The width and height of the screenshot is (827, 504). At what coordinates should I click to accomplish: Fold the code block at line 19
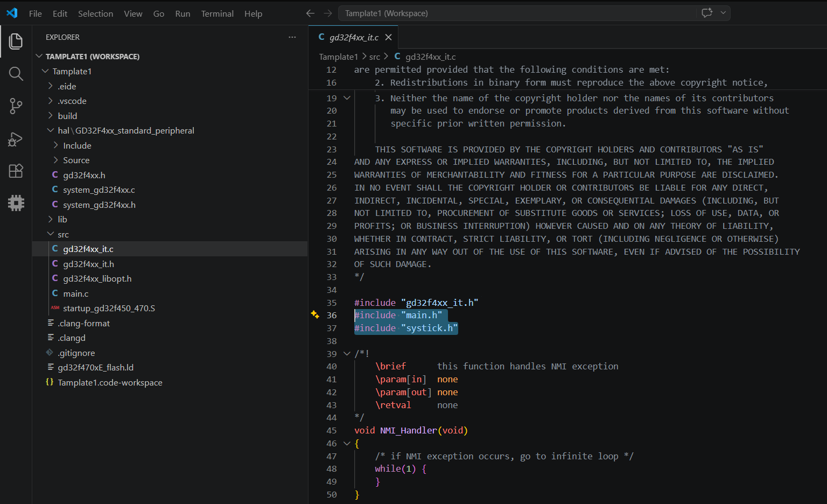347,98
